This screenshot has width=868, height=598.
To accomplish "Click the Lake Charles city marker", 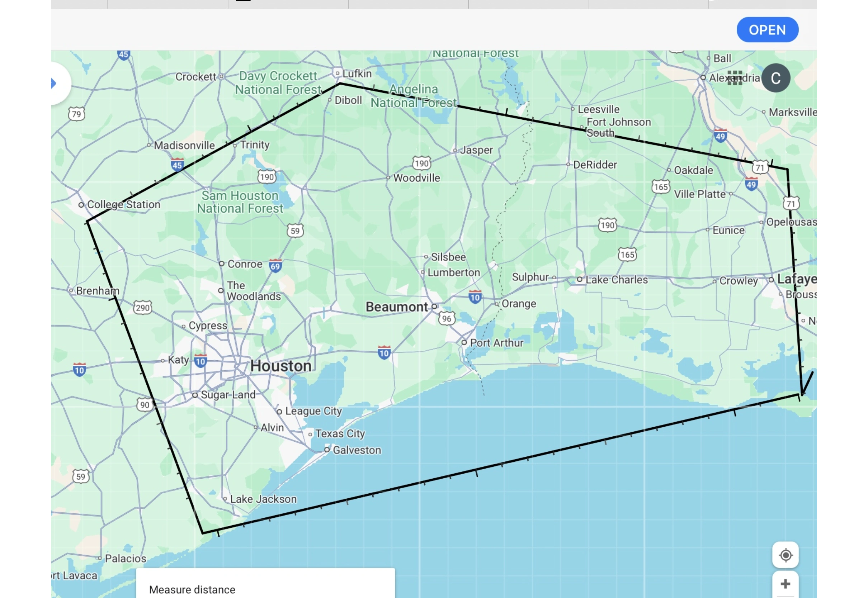I will [x=579, y=279].
